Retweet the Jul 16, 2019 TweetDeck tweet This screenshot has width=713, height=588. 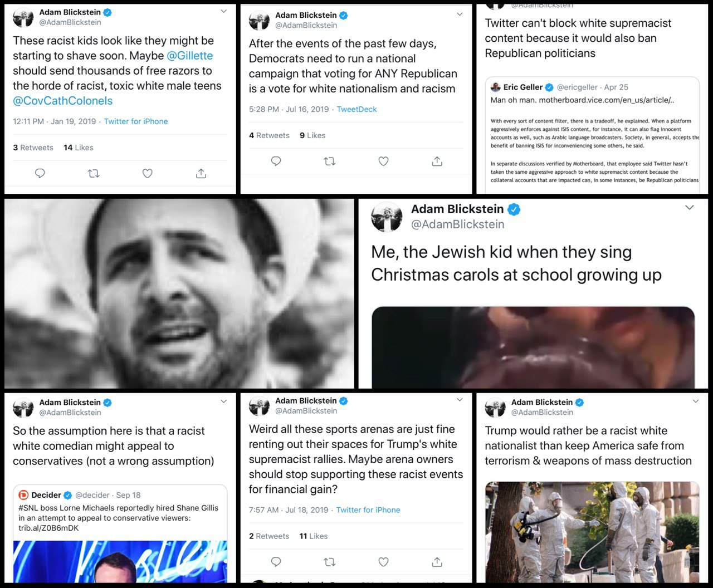point(330,161)
